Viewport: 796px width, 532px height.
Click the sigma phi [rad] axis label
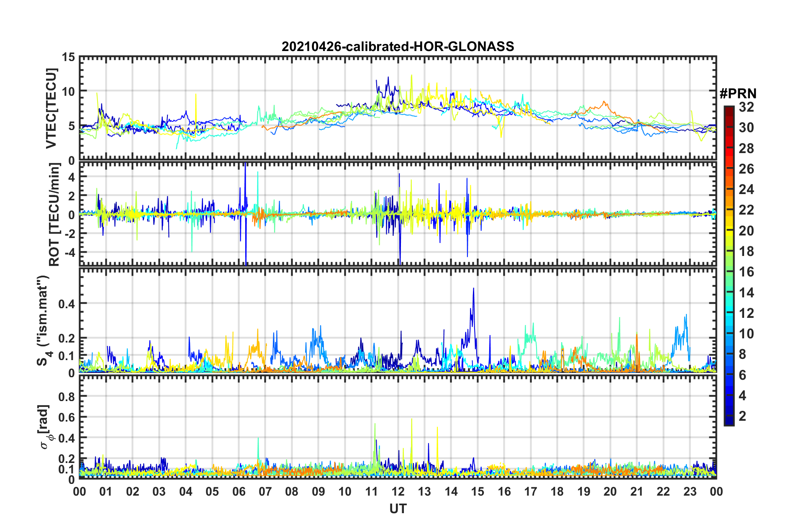pyautogui.click(x=45, y=427)
